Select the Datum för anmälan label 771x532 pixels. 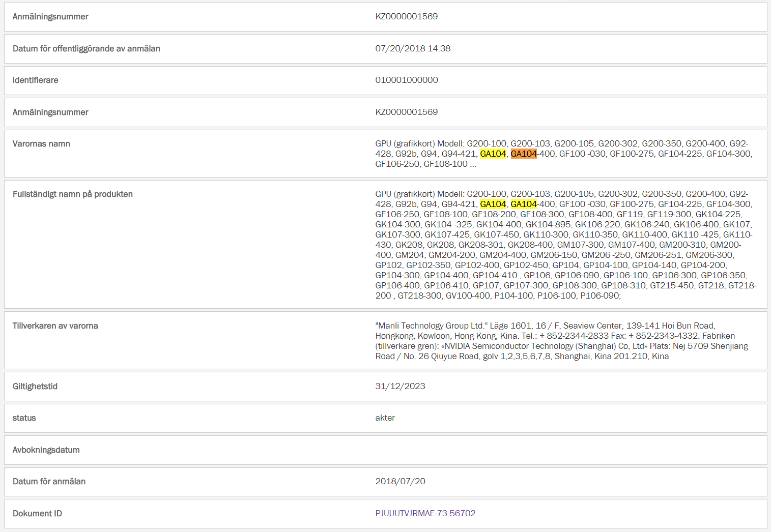(49, 481)
